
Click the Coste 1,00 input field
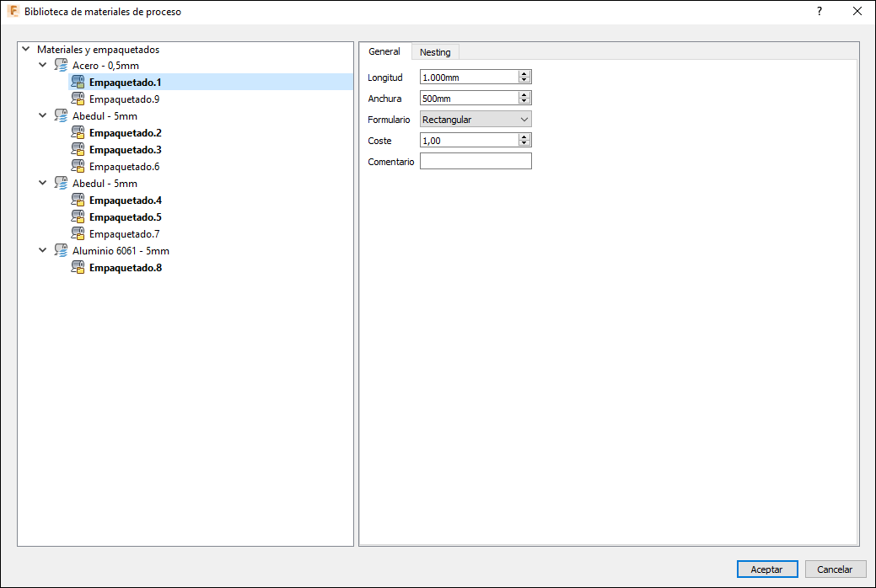470,141
